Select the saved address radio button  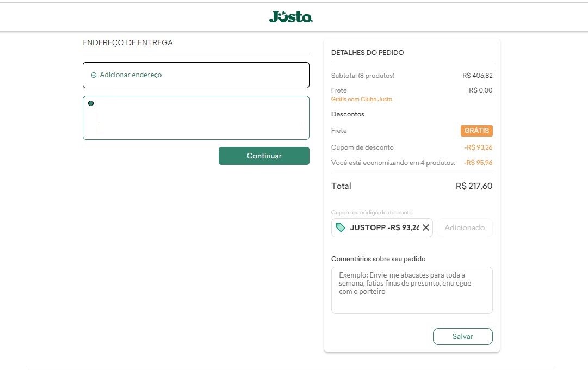point(91,103)
